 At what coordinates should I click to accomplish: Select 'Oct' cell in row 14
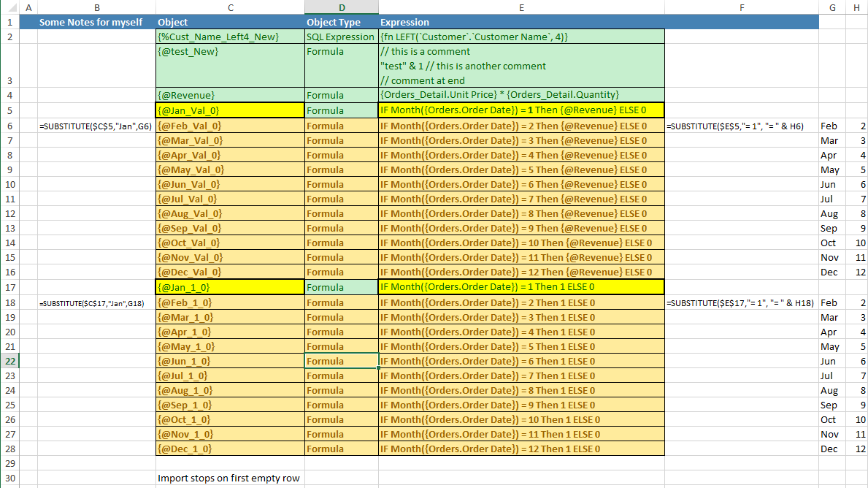832,243
